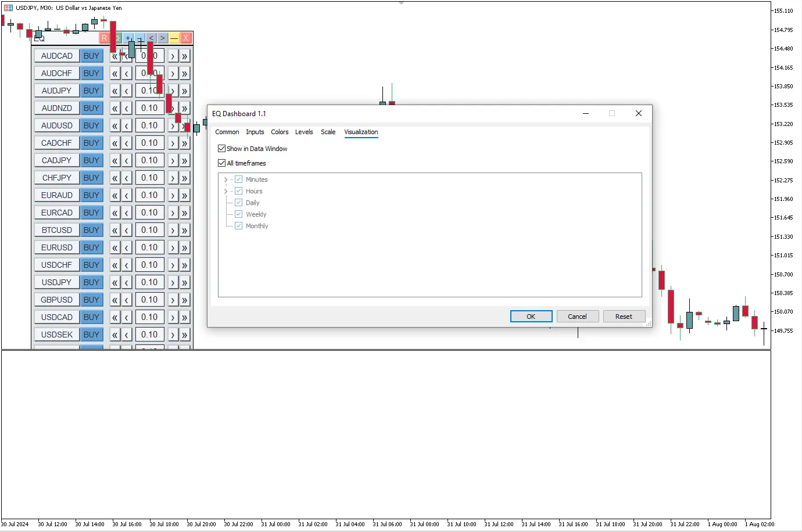Click the Reset button
This screenshot has width=802, height=532.
tap(624, 317)
